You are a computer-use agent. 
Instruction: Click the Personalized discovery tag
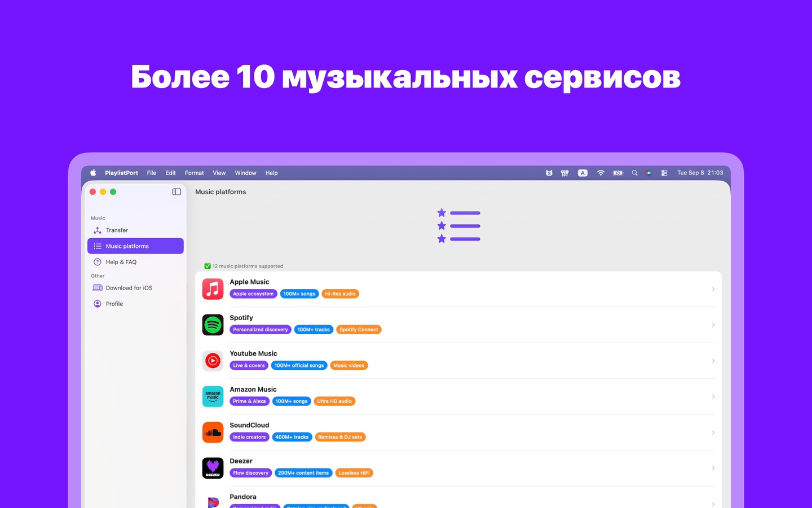261,330
